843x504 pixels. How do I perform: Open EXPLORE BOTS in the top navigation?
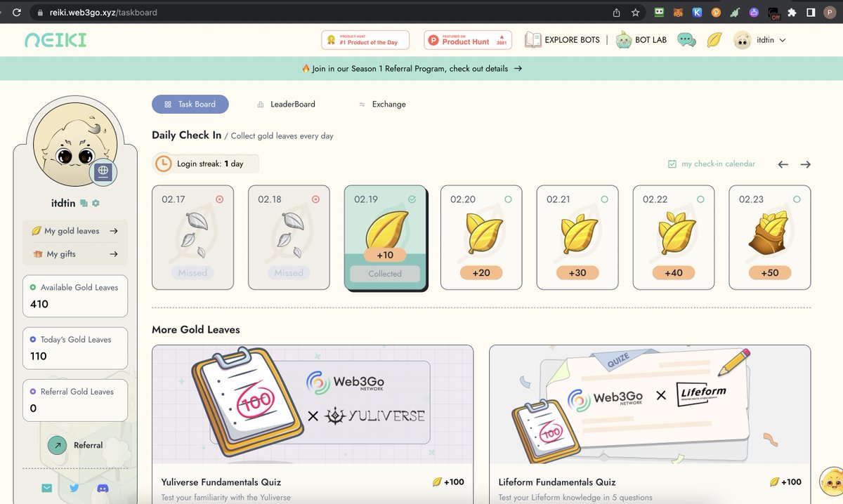563,40
